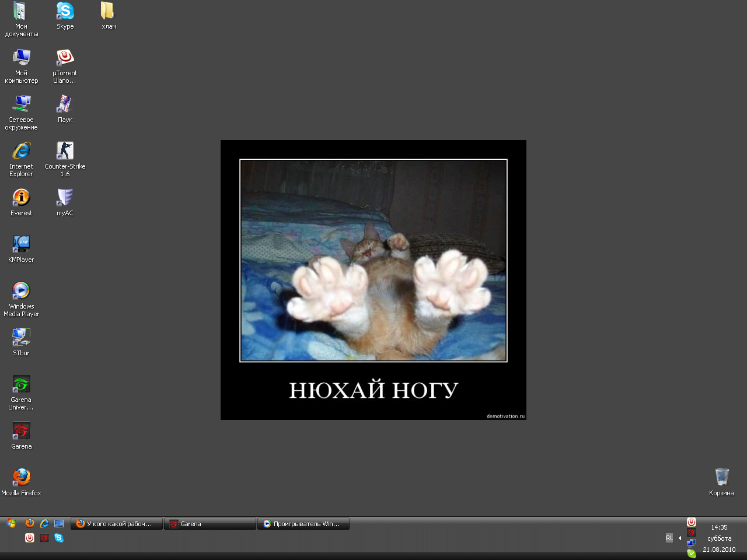747x560 pixels.
Task: Open the keyboard language indicator in the tray
Action: point(669,538)
